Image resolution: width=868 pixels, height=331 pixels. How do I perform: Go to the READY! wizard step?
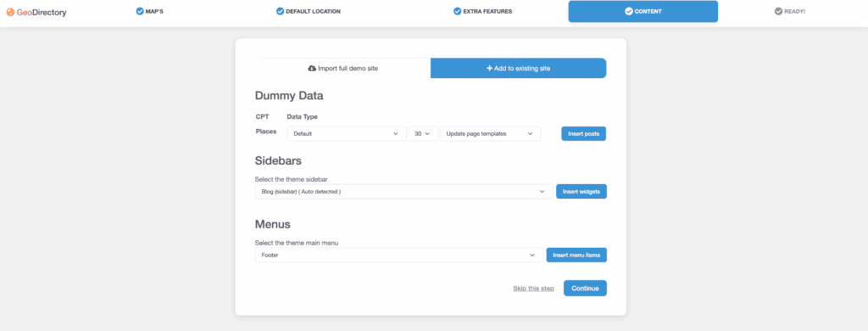790,11
